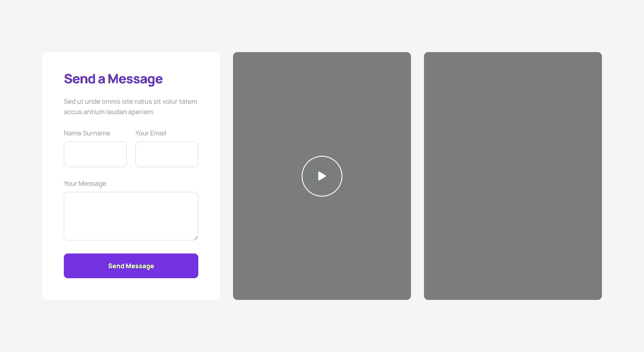Focus the Name Surname input field
The width and height of the screenshot is (644, 352).
[x=95, y=154]
